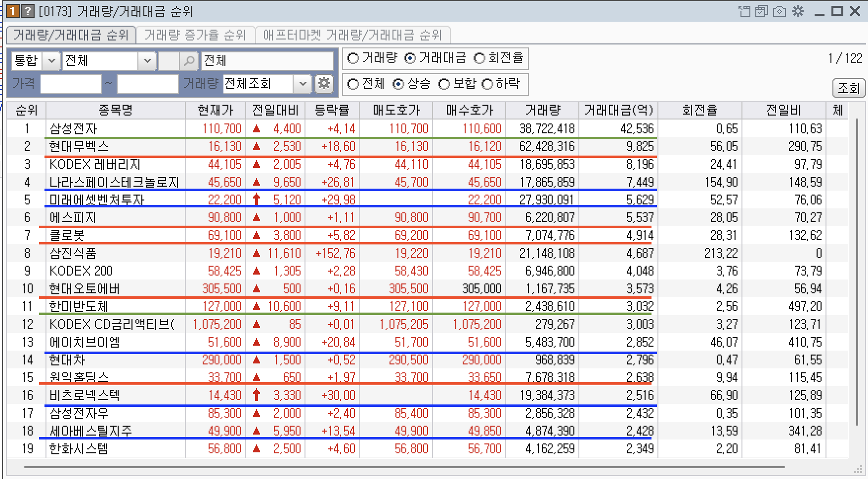Click the 42,536 거래대금 value for 삼성전자
The width and height of the screenshot is (868, 479).
(637, 129)
